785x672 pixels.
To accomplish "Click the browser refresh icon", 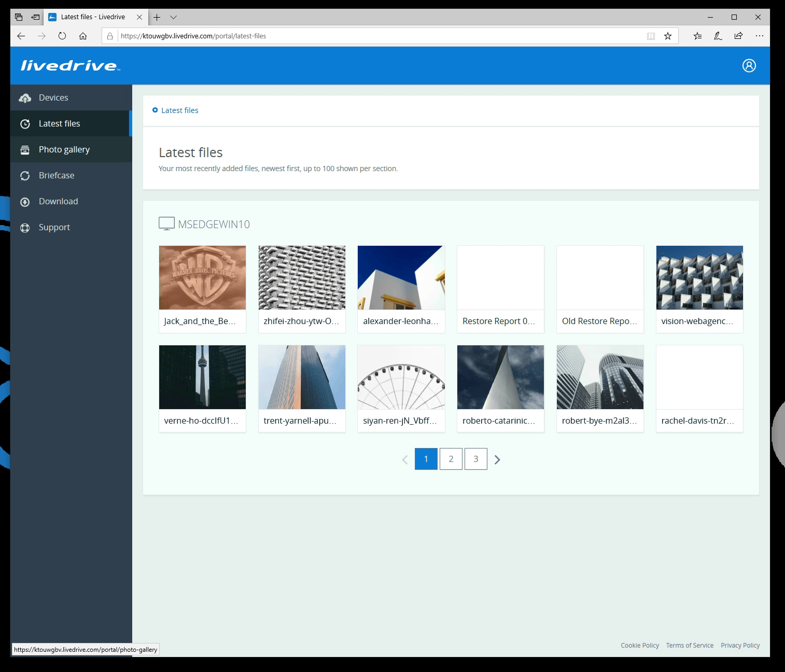I will pyautogui.click(x=62, y=36).
